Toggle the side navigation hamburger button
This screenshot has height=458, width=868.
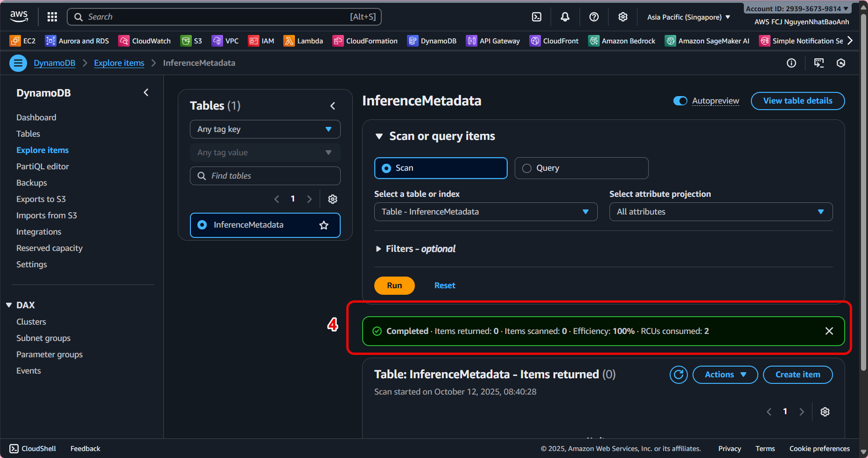point(18,63)
